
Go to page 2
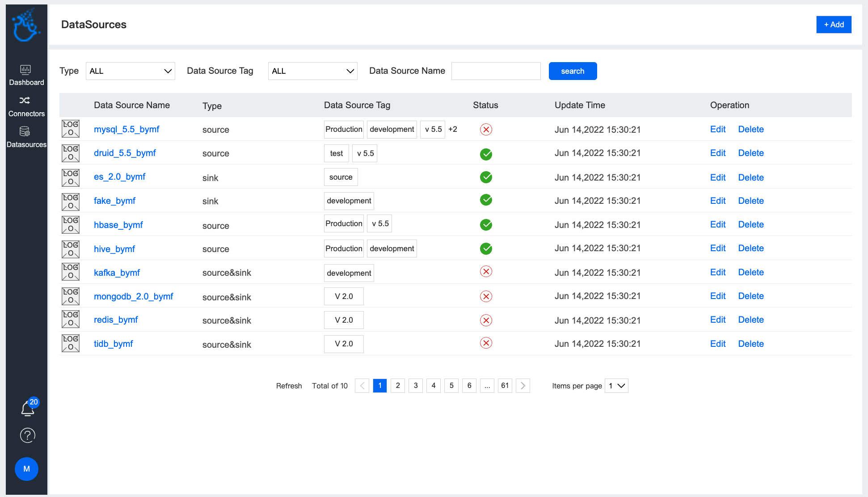pyautogui.click(x=398, y=386)
